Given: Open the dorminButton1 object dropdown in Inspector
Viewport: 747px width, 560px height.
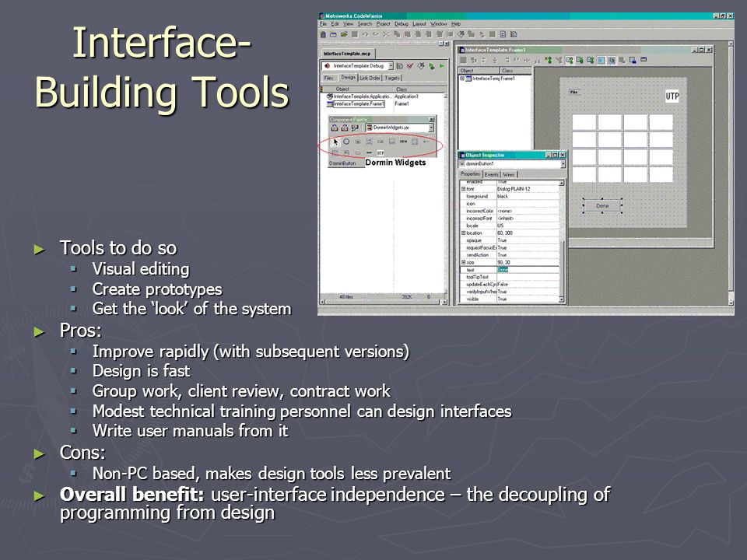Looking at the screenshot, I should 563,164.
